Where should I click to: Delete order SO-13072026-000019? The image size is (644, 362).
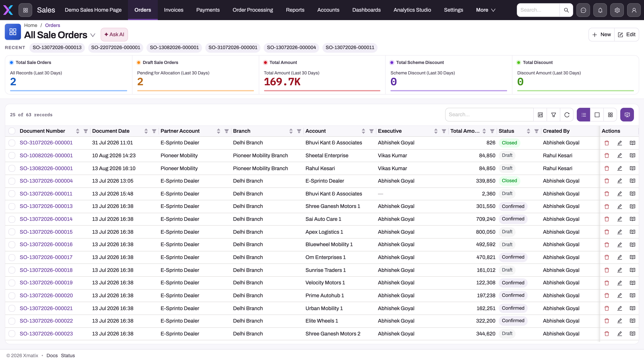pyautogui.click(x=607, y=283)
